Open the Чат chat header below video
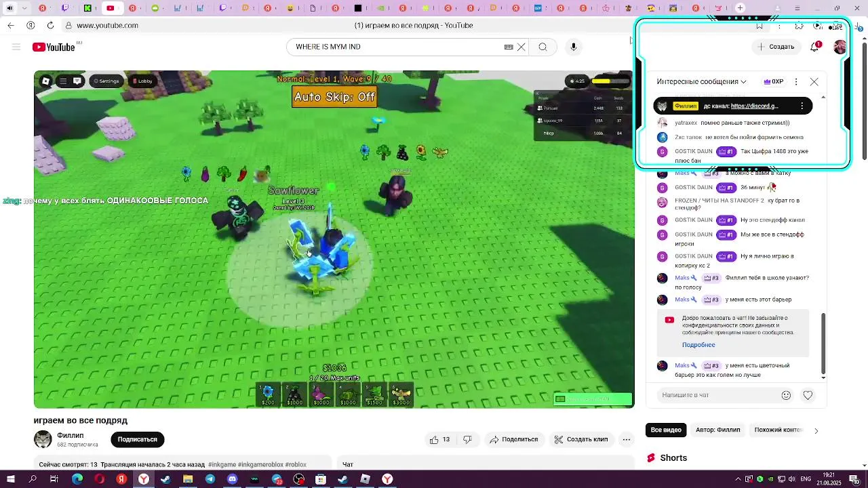This screenshot has height=488, width=868. coord(348,464)
